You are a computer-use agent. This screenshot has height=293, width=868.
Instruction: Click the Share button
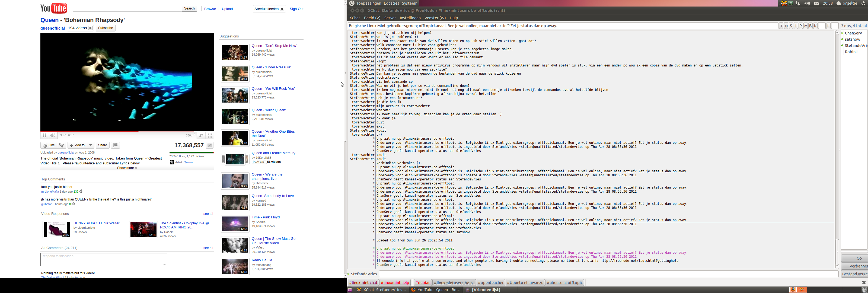[x=103, y=145]
